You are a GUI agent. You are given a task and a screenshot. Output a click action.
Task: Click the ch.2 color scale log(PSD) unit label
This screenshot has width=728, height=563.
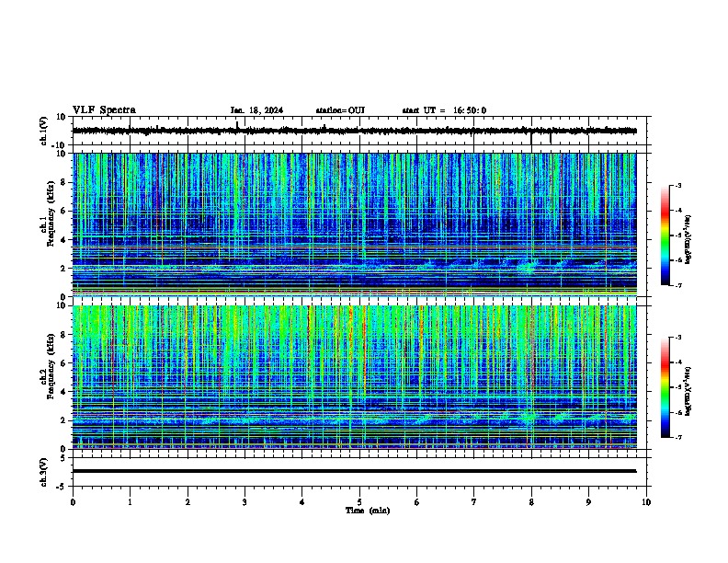click(x=688, y=392)
